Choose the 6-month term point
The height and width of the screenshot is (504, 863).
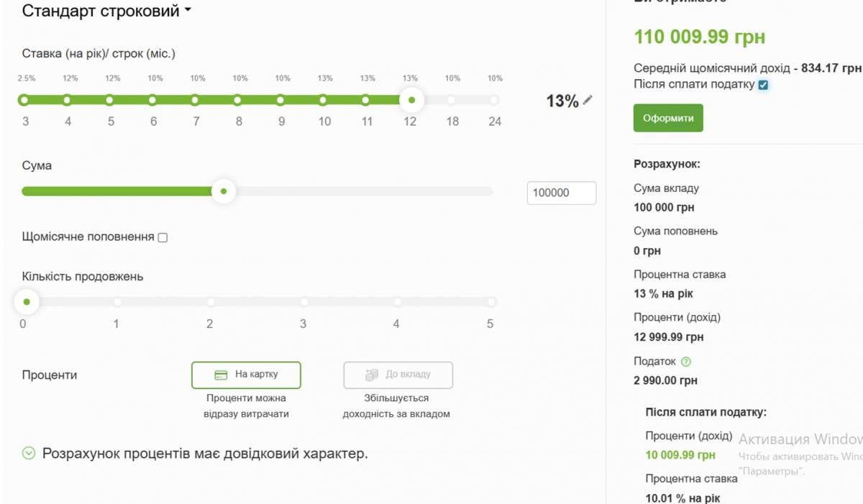pos(152,100)
